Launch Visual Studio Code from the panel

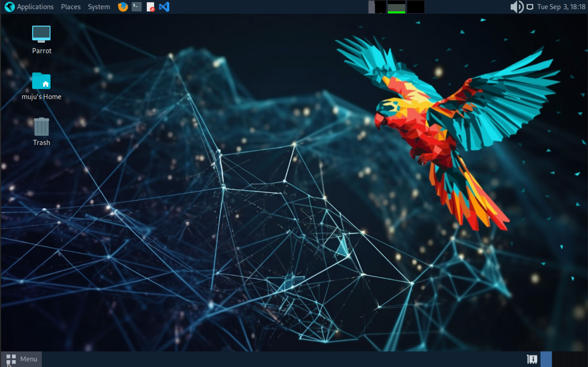coord(164,7)
